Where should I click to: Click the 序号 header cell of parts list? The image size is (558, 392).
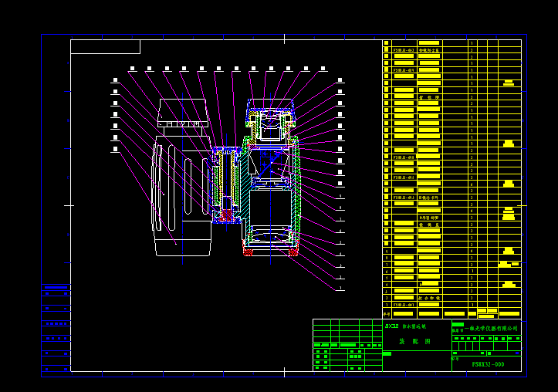387,315
